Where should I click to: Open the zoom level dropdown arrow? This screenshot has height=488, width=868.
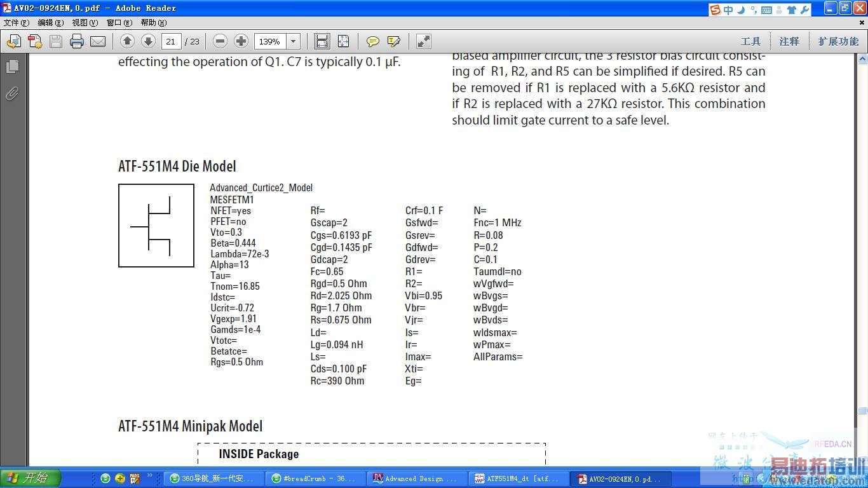tap(294, 41)
